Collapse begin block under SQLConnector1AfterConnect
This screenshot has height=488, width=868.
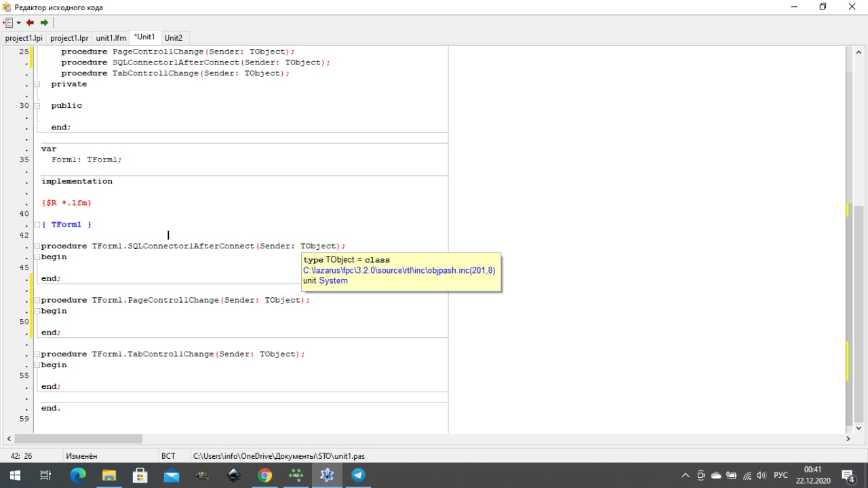pos(37,257)
